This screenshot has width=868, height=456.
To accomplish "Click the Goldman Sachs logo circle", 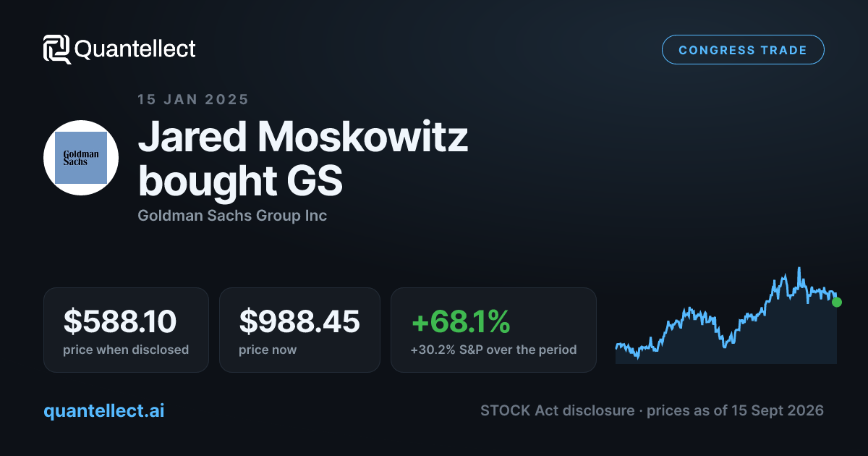I will (x=81, y=158).
